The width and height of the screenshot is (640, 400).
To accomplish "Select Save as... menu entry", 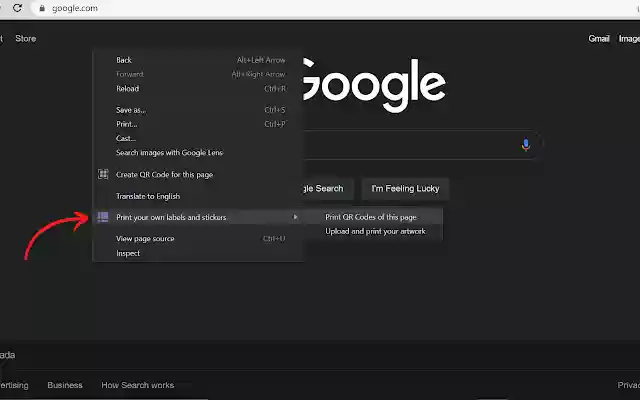I will pos(199,110).
